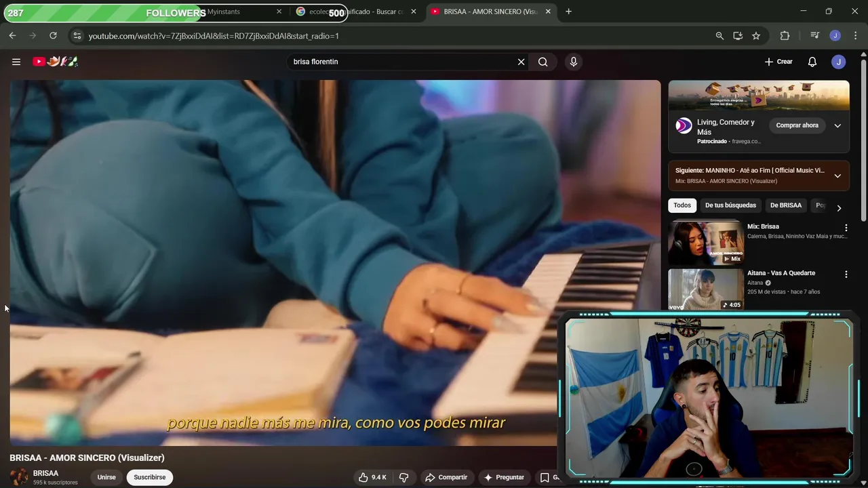Open the YouTube account avatar menu

pos(839,62)
